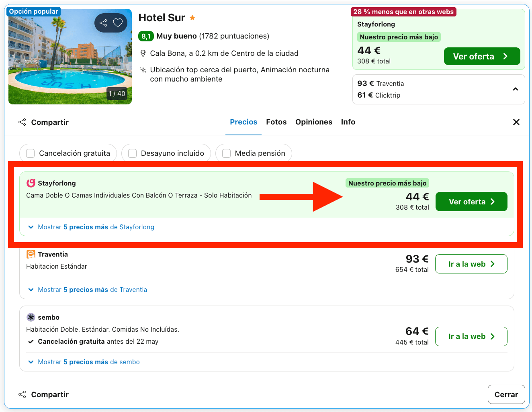
Task: Click the 61 € Clicktrip price line
Action: tap(379, 95)
